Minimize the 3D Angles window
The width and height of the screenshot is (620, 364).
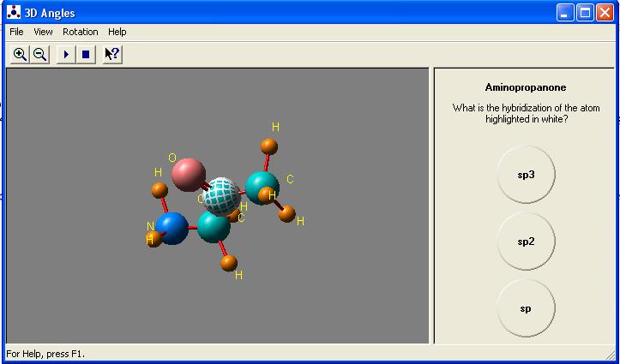point(565,12)
